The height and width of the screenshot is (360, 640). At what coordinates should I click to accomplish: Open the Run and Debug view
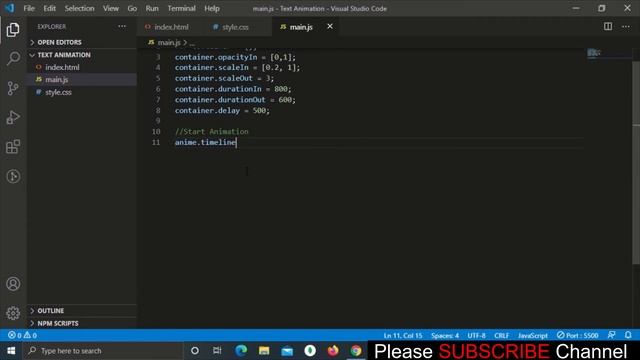point(13,118)
